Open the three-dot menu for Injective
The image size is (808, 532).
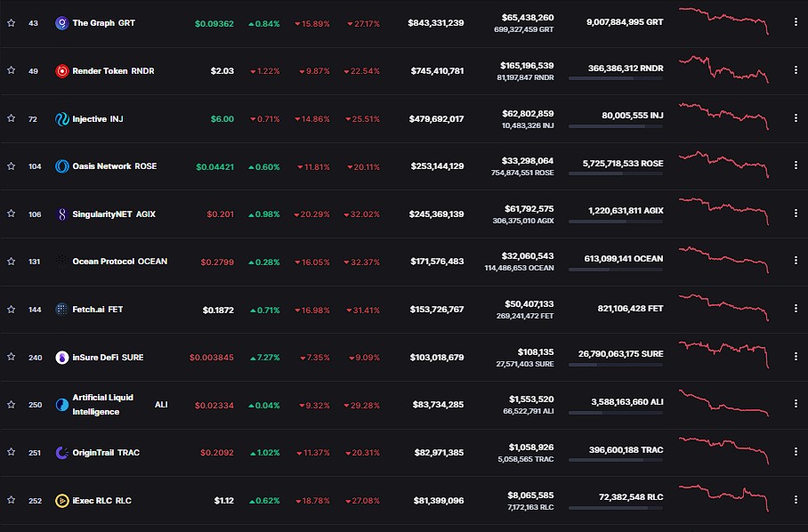tap(796, 119)
